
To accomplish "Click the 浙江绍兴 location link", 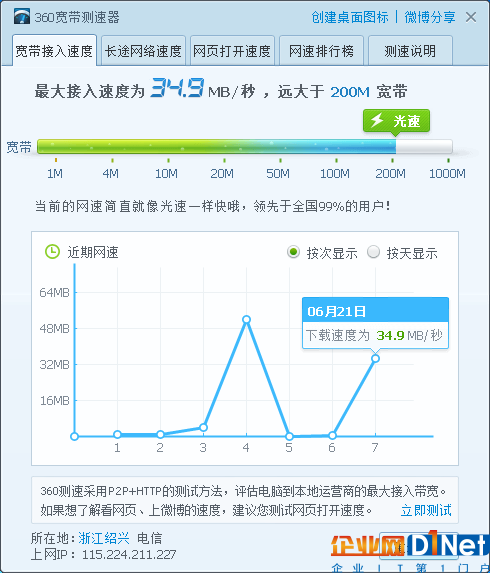I will [104, 538].
